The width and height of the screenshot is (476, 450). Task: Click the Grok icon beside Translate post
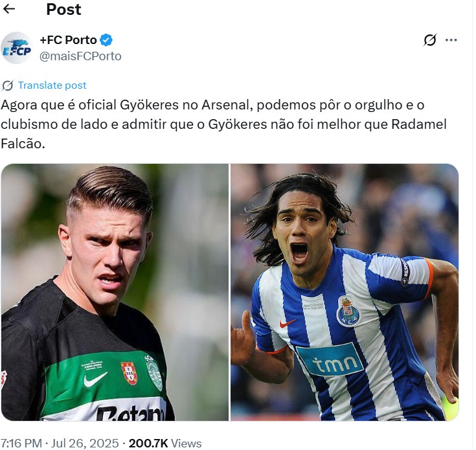tap(8, 85)
